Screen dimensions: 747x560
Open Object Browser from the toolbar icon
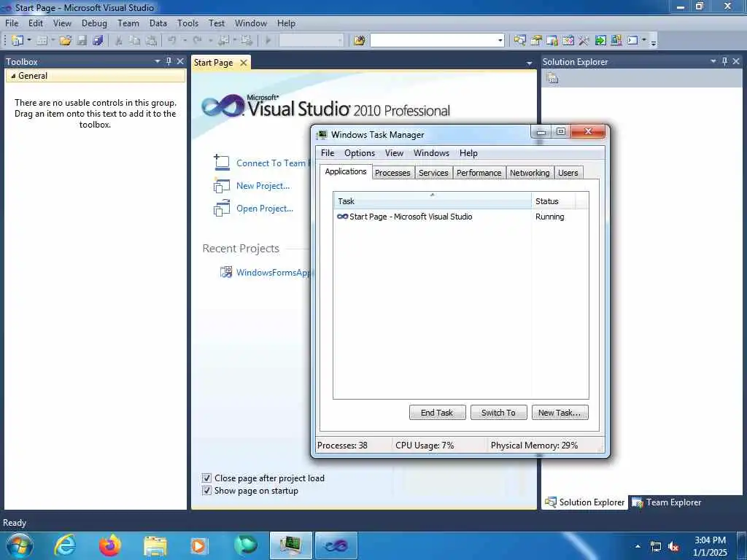[568, 41]
